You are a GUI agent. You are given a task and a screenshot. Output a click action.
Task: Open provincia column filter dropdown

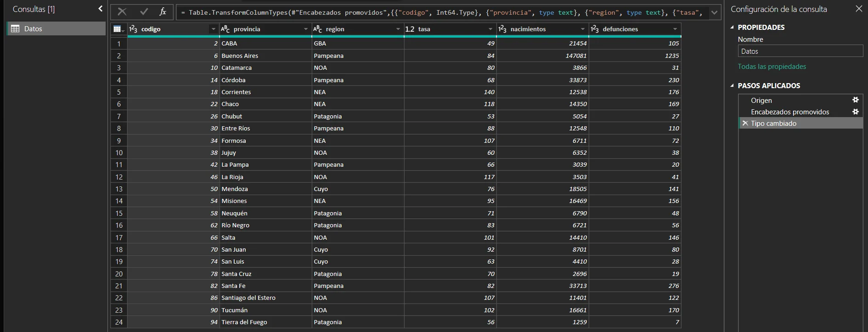point(306,29)
